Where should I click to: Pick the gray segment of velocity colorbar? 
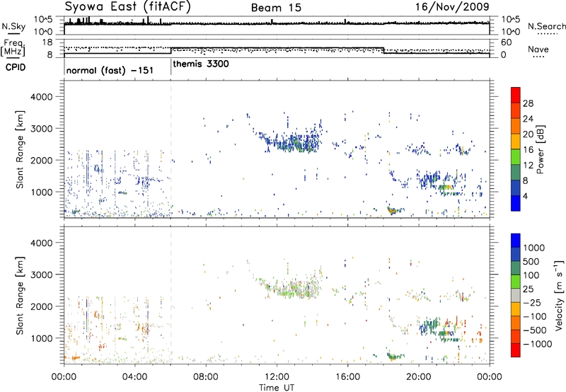pos(516,296)
